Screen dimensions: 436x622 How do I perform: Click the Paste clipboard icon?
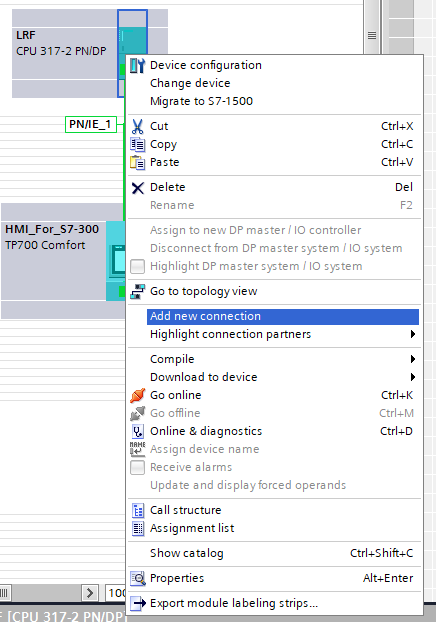[x=137, y=162]
